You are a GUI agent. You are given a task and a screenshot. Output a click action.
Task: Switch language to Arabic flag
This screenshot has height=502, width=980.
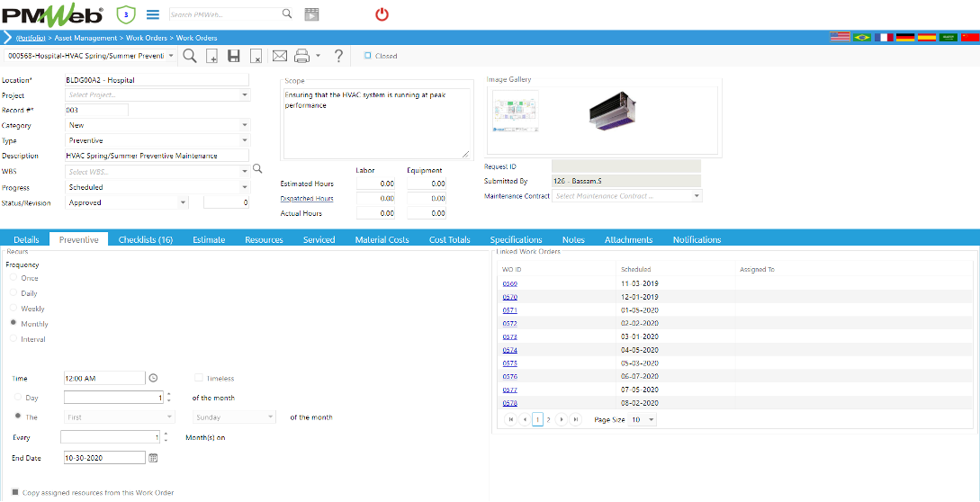(x=949, y=38)
